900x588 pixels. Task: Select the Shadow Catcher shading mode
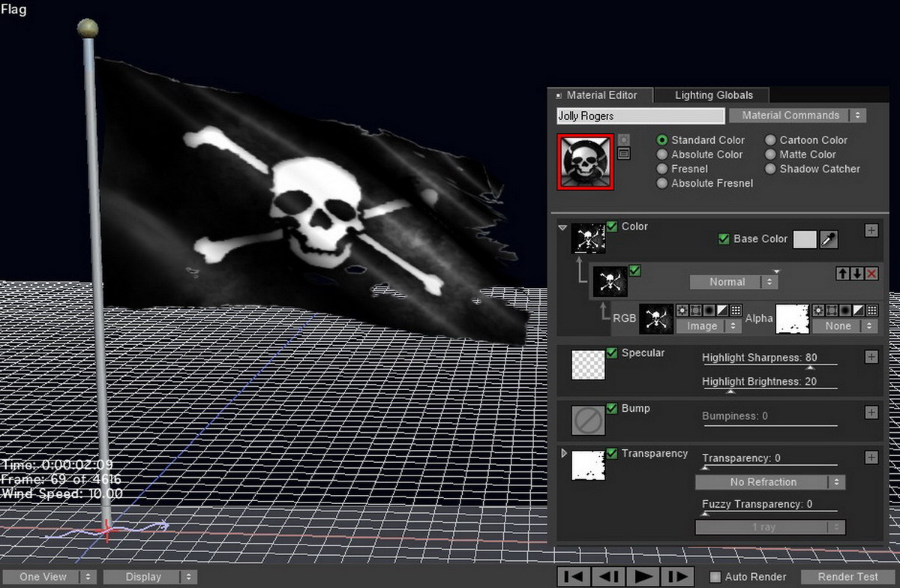(770, 169)
